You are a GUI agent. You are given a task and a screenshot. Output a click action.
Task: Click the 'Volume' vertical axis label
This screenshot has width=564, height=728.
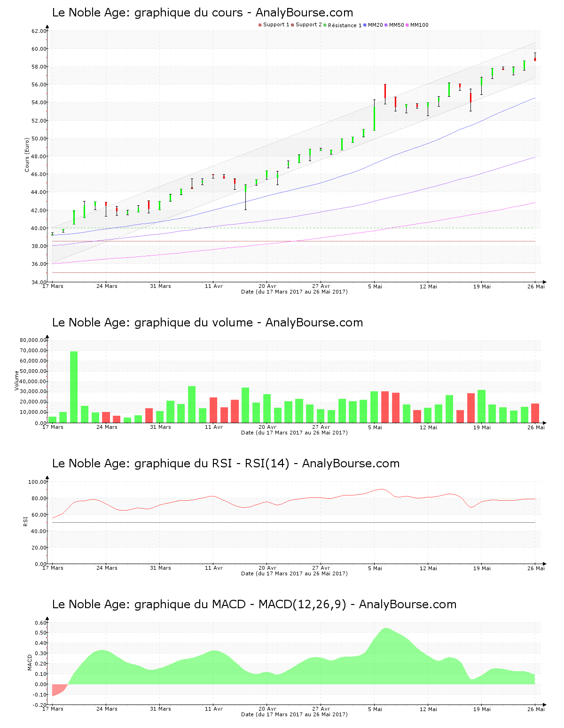17,381
